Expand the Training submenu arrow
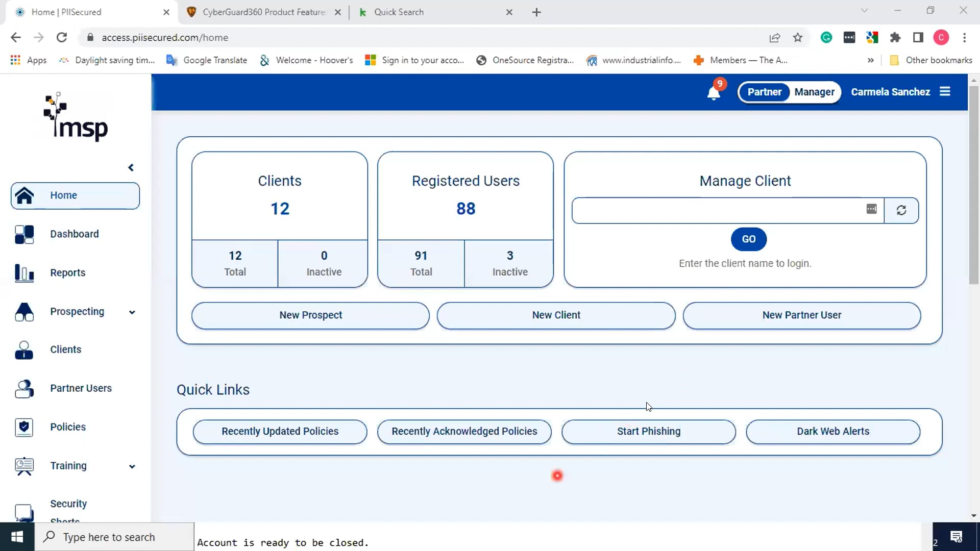The width and height of the screenshot is (980, 551). pyautogui.click(x=132, y=466)
